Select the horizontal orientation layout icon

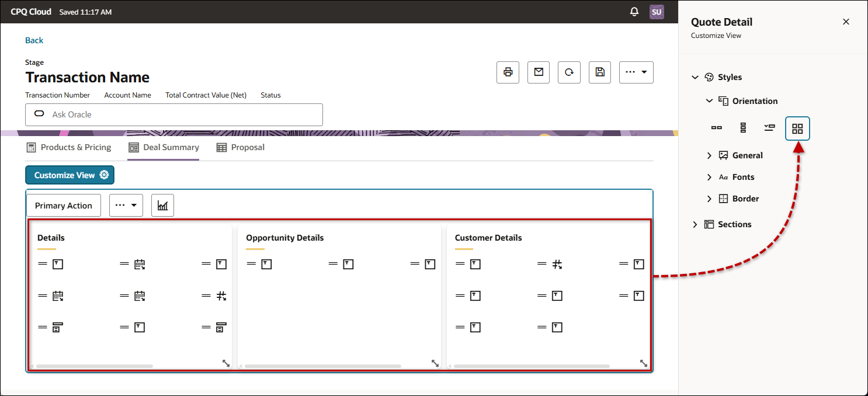(x=717, y=128)
